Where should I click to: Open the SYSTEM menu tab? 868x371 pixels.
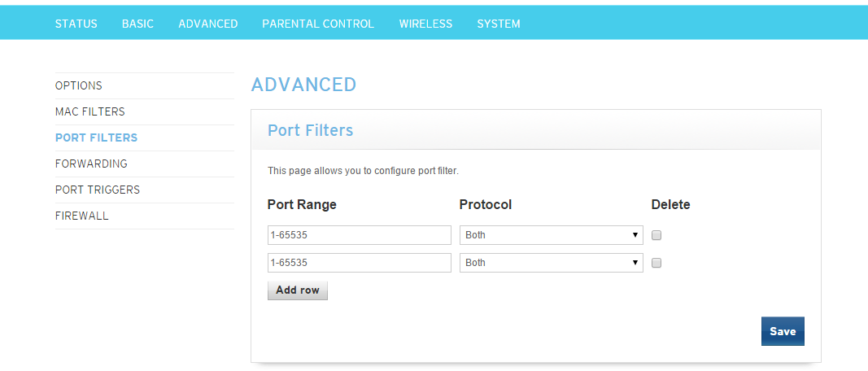pyautogui.click(x=498, y=24)
